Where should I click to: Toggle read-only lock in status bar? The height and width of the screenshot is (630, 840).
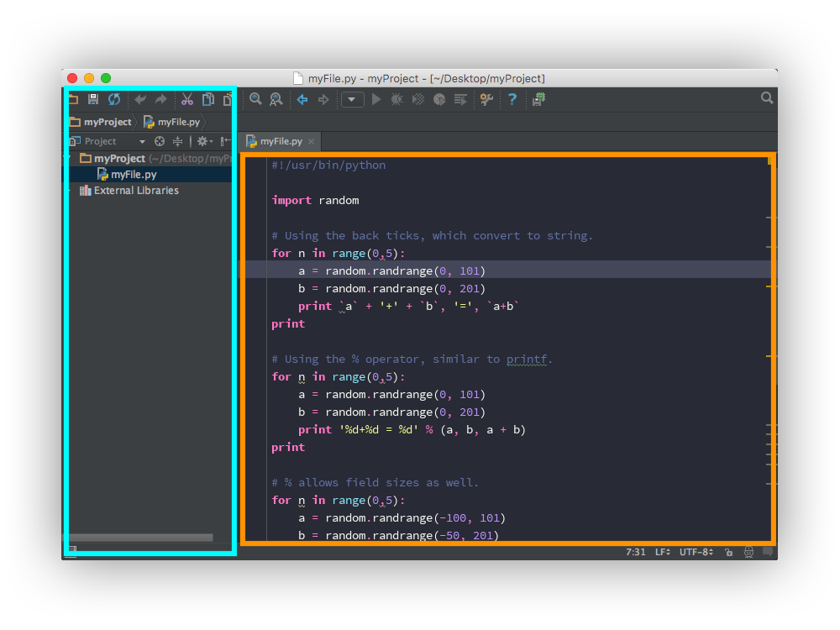(x=729, y=552)
